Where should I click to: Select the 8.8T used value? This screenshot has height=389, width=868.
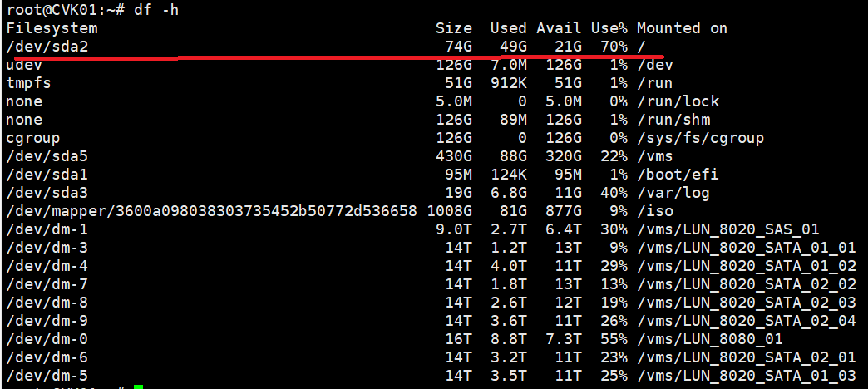click(x=508, y=338)
